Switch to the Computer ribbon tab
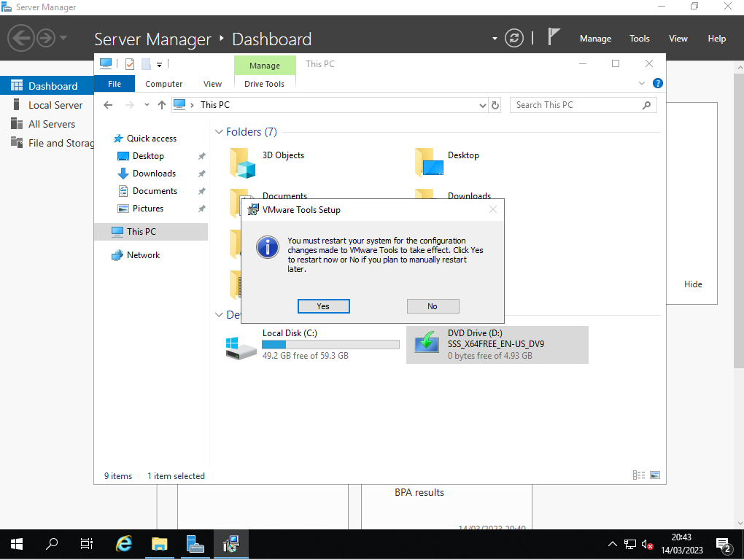The width and height of the screenshot is (744, 560). 164,84
